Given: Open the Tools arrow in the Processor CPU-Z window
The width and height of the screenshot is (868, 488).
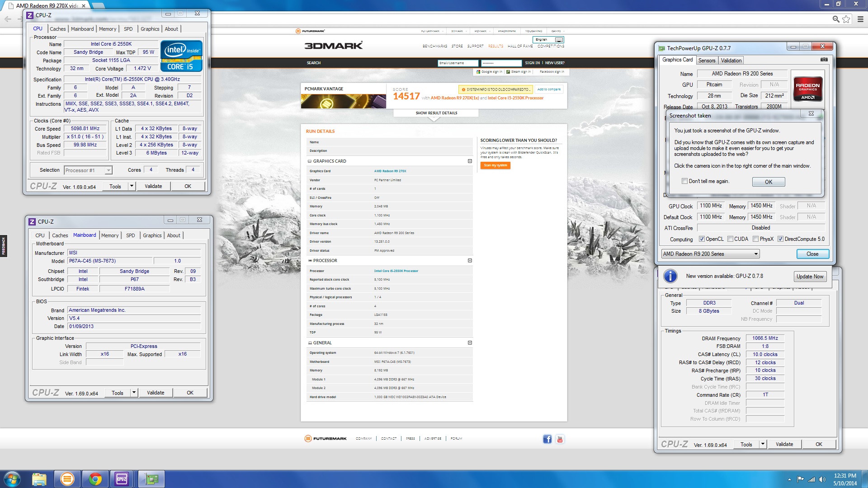Looking at the screenshot, I should click(132, 186).
